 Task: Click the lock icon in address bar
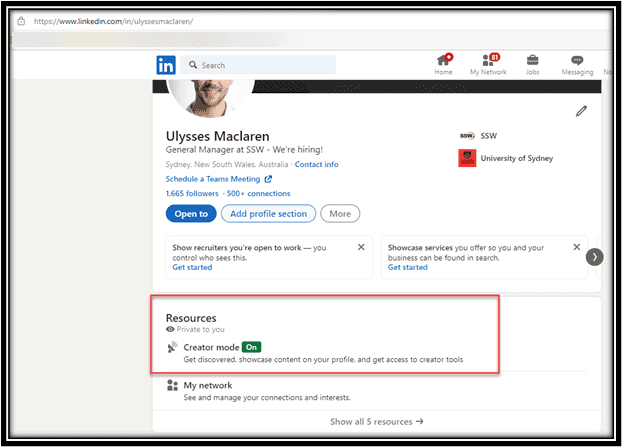[x=22, y=20]
